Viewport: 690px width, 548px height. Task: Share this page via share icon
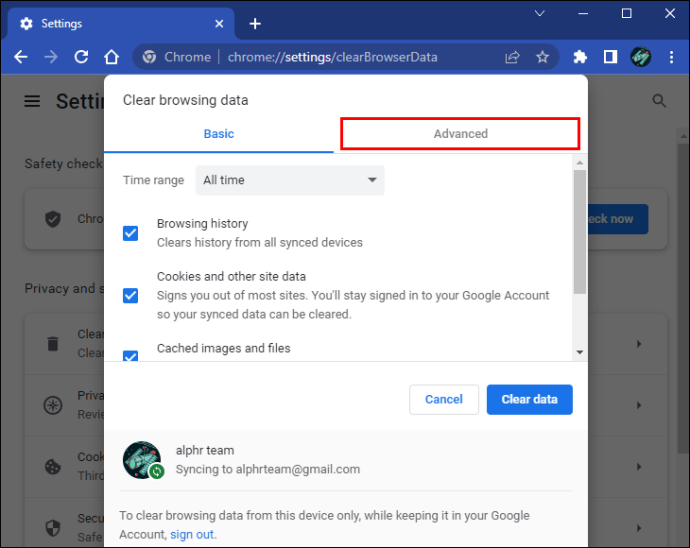point(512,57)
